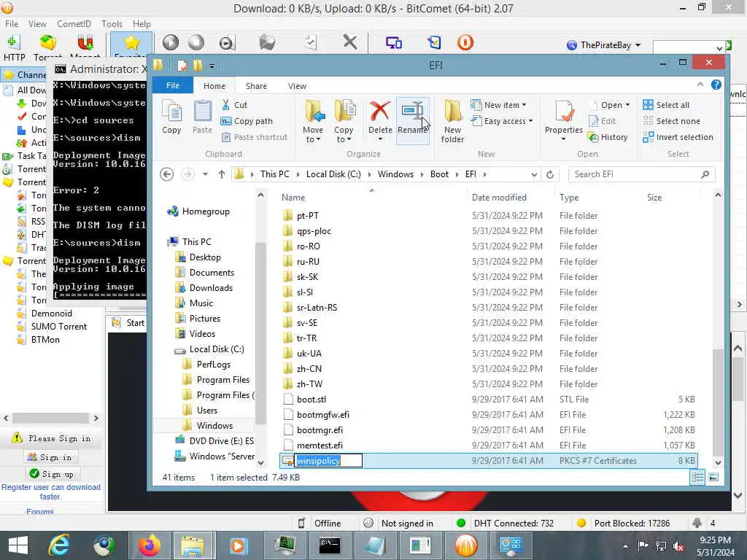Image resolution: width=747 pixels, height=560 pixels.
Task: Select SUMO Torrent in BitComet sidebar
Action: tap(59, 327)
